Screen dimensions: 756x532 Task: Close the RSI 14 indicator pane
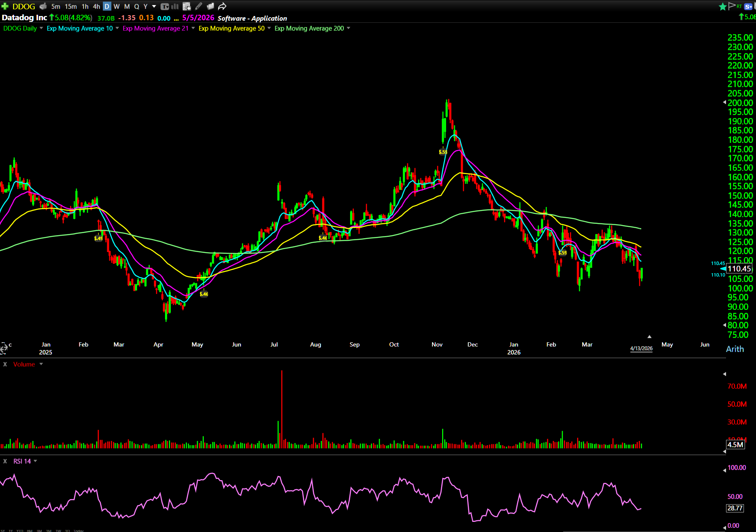pos(5,461)
